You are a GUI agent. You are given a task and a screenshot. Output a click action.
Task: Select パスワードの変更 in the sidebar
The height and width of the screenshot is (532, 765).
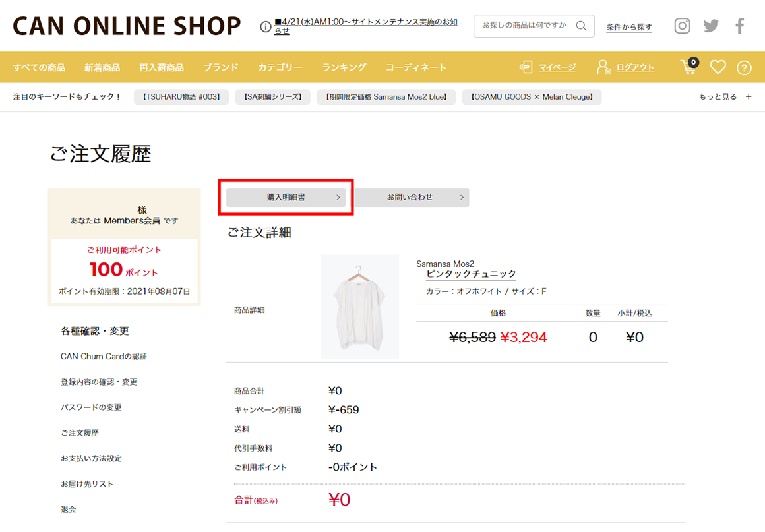(91, 407)
